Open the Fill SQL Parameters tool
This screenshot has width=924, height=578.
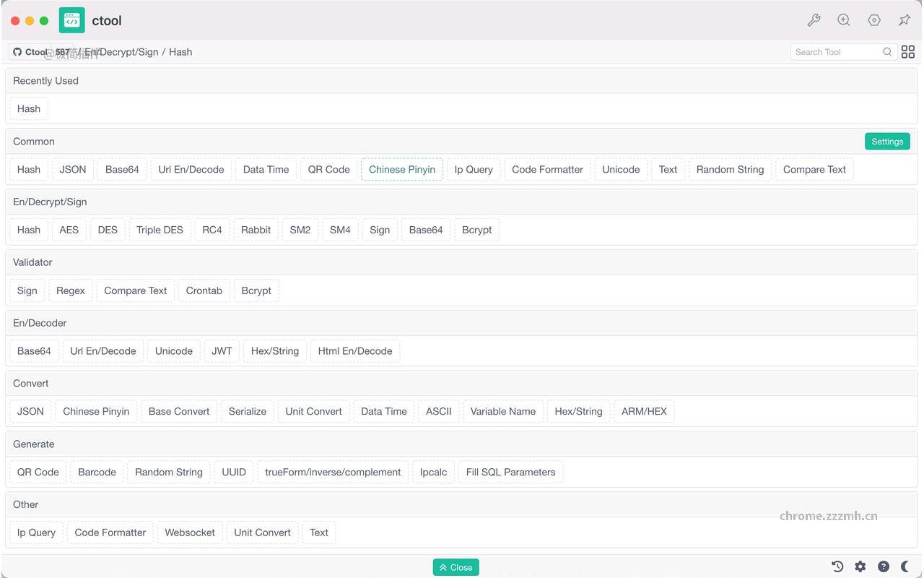(511, 473)
